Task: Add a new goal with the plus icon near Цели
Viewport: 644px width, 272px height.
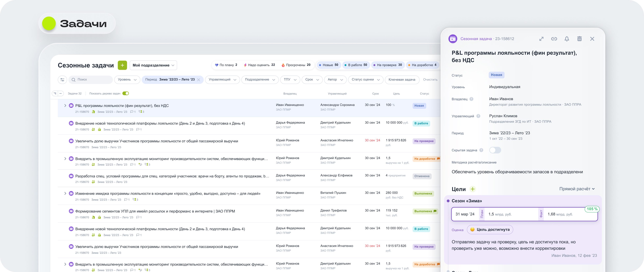Action: click(472, 189)
